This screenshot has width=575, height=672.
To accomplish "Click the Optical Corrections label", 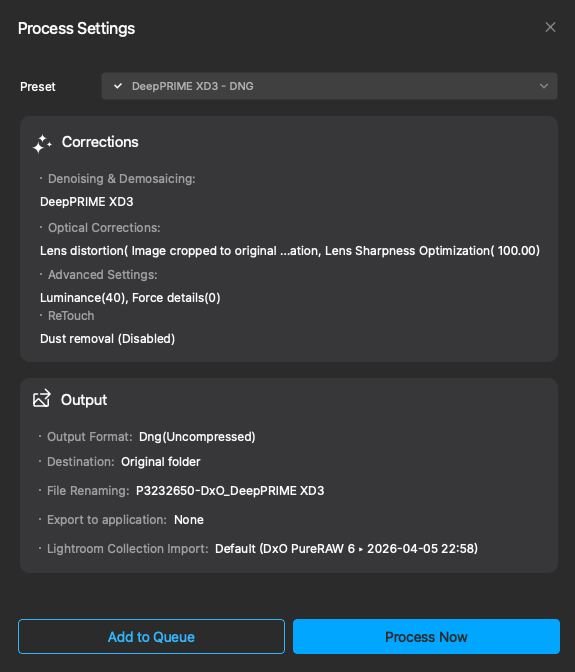I will (x=104, y=228).
